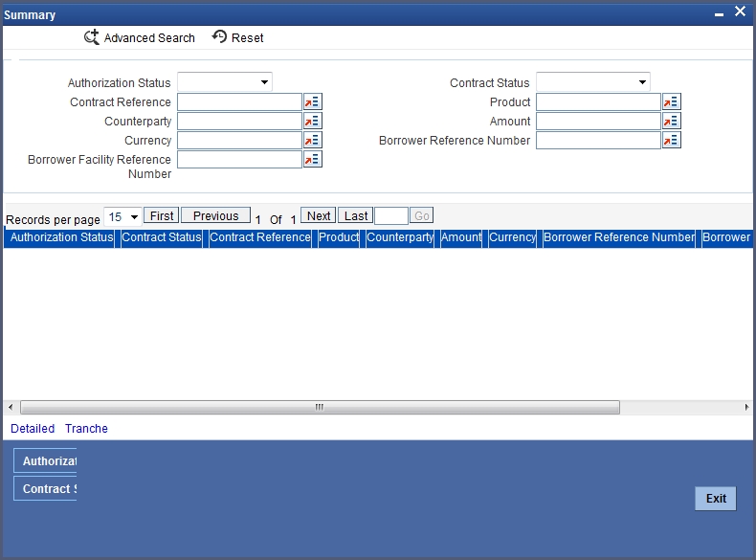Click the Counterparty column header
The width and height of the screenshot is (756, 560).
coord(400,237)
